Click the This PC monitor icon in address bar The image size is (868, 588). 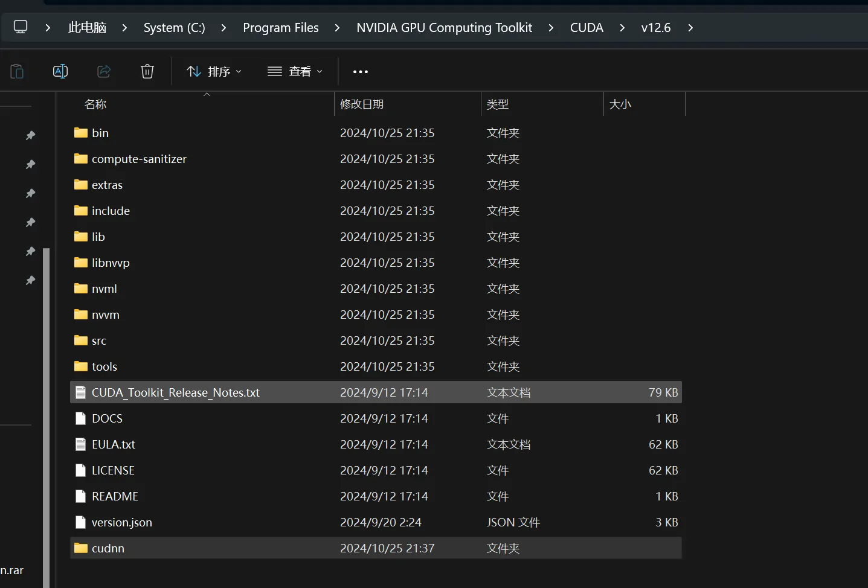21,27
